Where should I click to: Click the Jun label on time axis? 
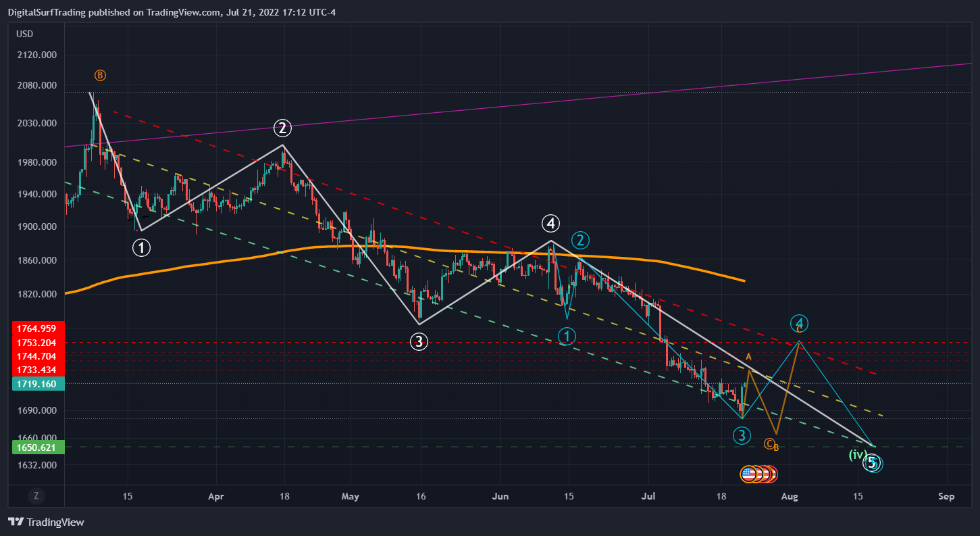(x=500, y=496)
